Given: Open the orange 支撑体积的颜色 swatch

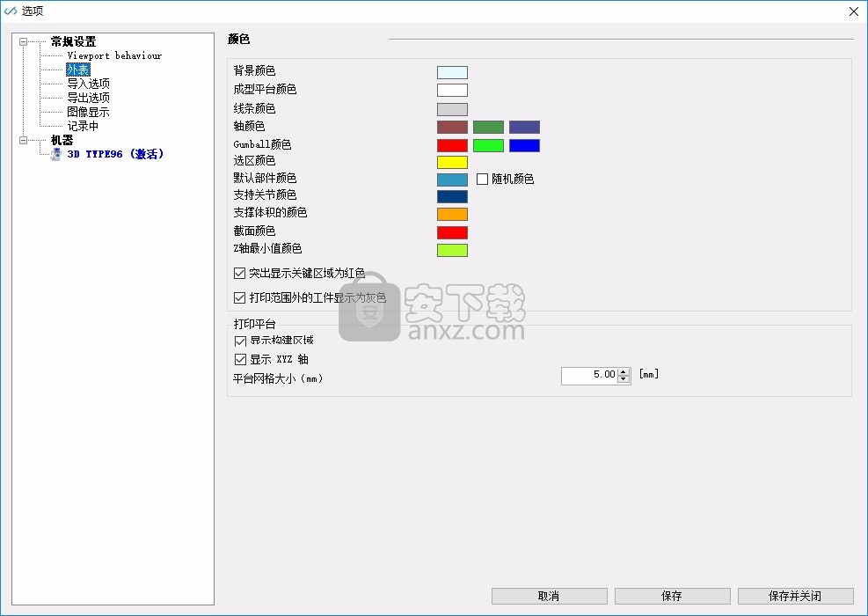Looking at the screenshot, I should click(x=452, y=214).
